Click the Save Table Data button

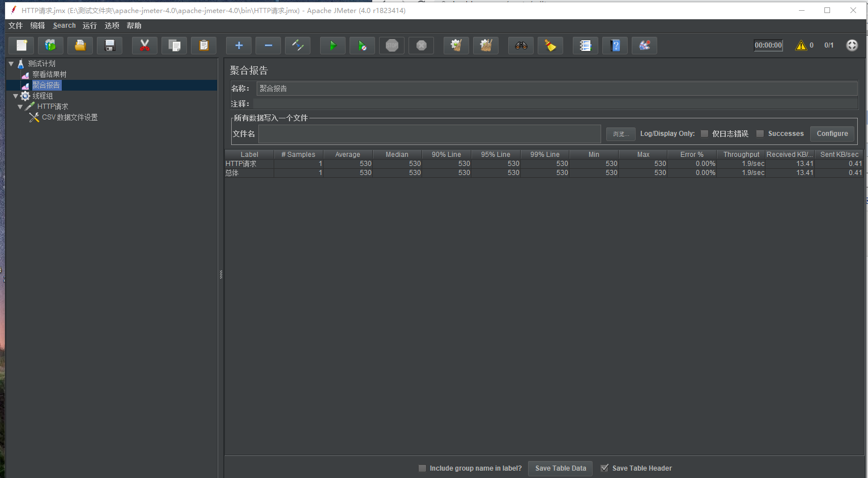(x=560, y=468)
